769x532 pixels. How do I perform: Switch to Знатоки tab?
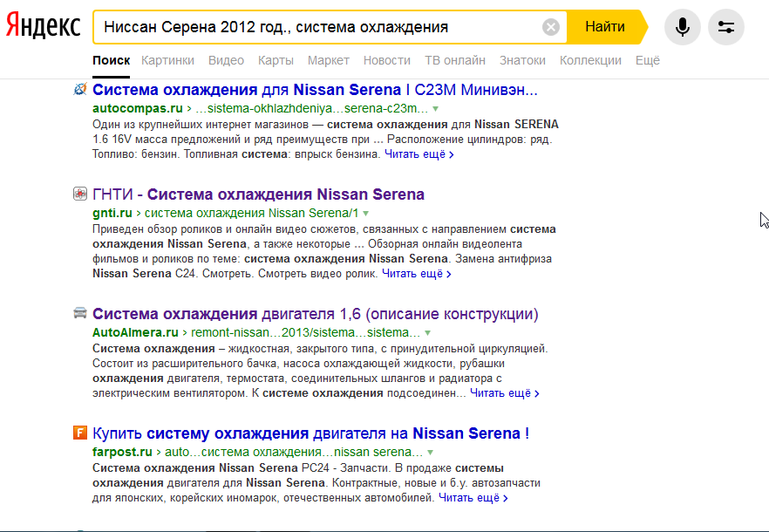(x=522, y=60)
